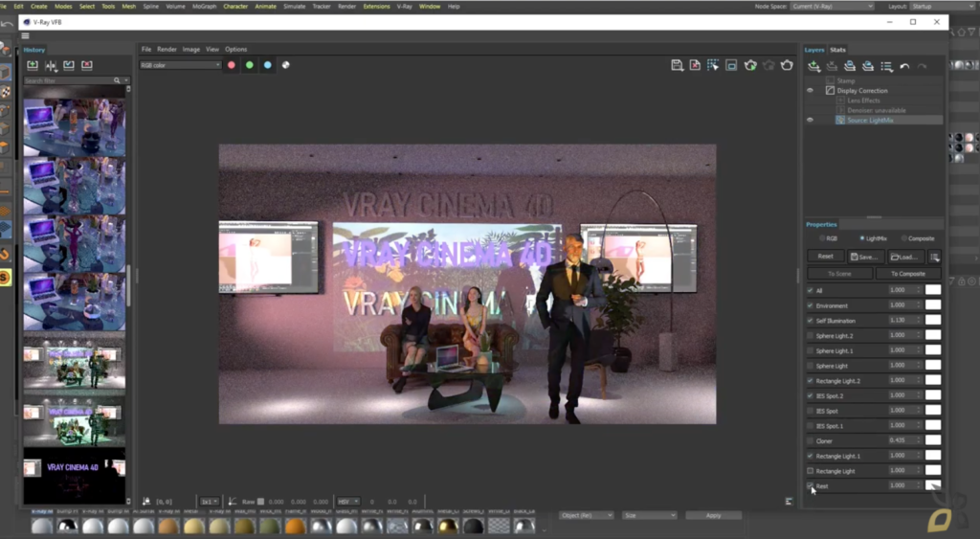Open the Object (Rel) dropdown
This screenshot has width=980, height=539.
pyautogui.click(x=587, y=515)
